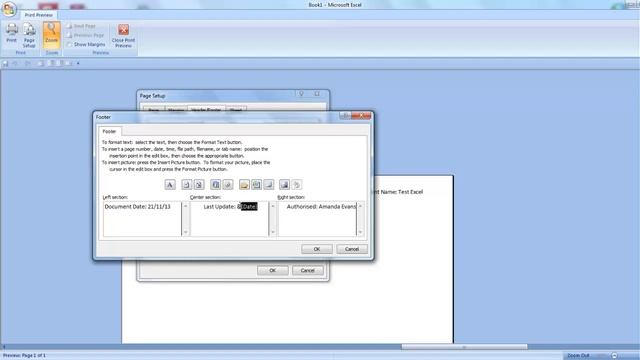Click inside the Center section box

coord(229,219)
